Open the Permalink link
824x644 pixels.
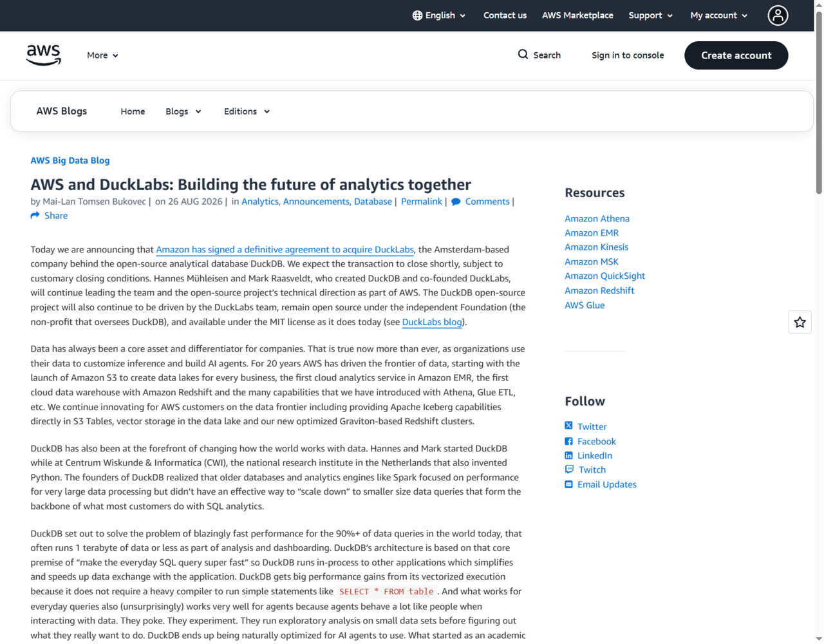pos(422,202)
